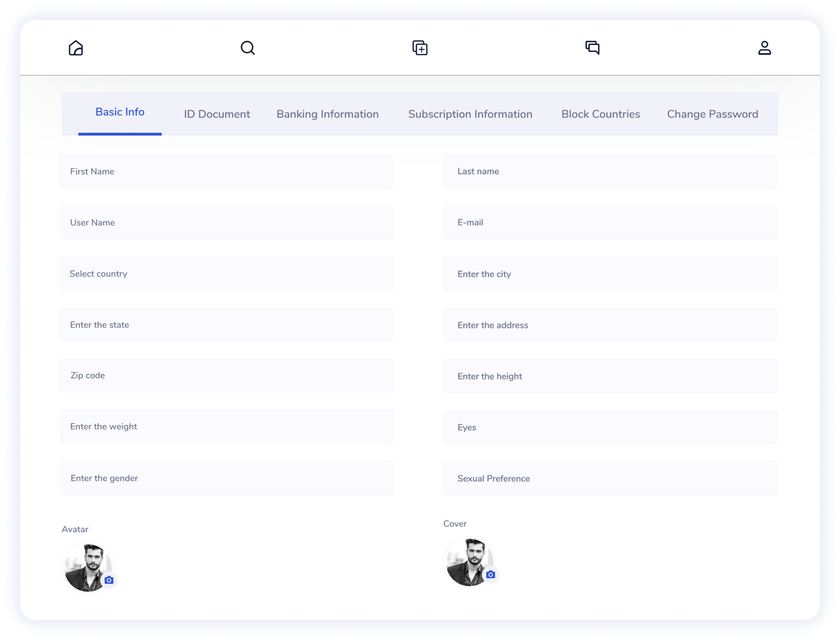The height and width of the screenshot is (640, 840).
Task: Open search via the magnifier icon
Action: [247, 48]
